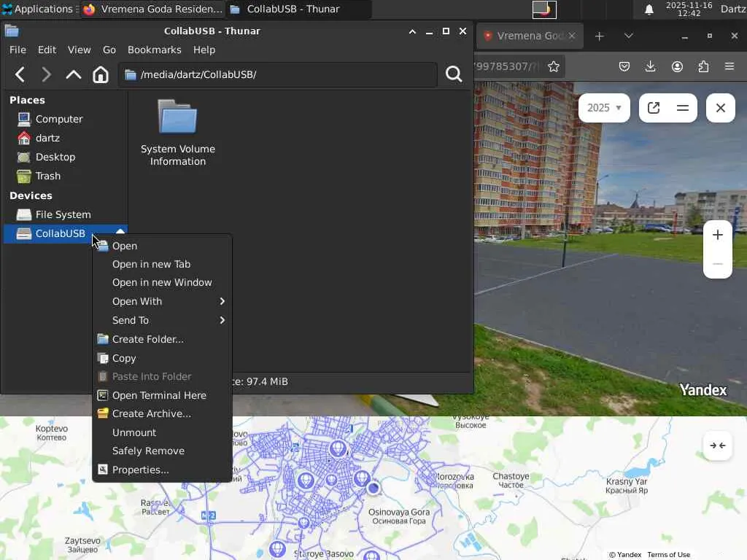This screenshot has width=747, height=560.
Task: Open Firefox extensions puzzle icon
Action: pyautogui.click(x=703, y=66)
